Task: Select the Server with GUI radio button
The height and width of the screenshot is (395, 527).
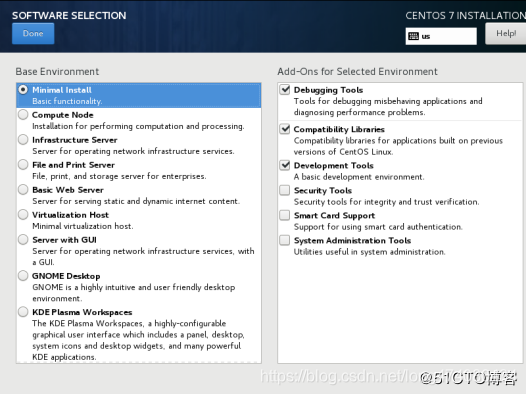Action: point(23,240)
